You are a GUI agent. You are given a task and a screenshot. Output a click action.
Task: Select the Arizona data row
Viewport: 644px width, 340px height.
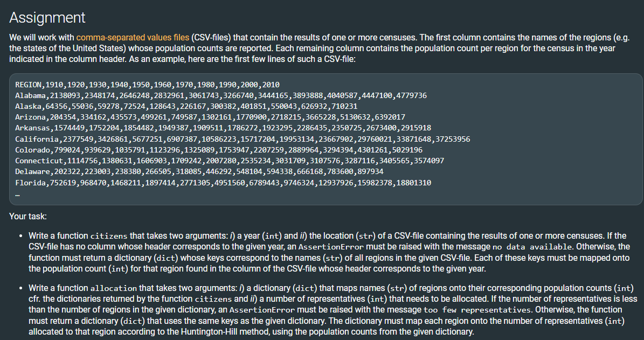coord(210,117)
